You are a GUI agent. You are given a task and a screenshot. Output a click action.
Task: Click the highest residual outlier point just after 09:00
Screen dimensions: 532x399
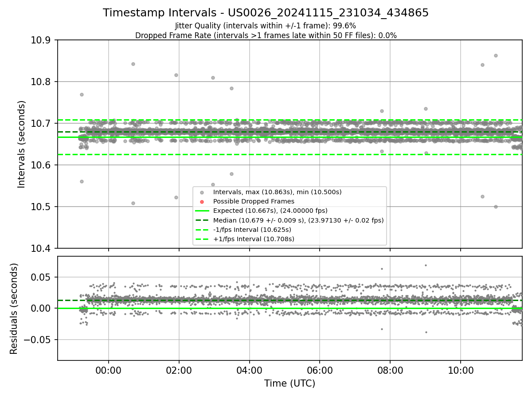coord(426,266)
